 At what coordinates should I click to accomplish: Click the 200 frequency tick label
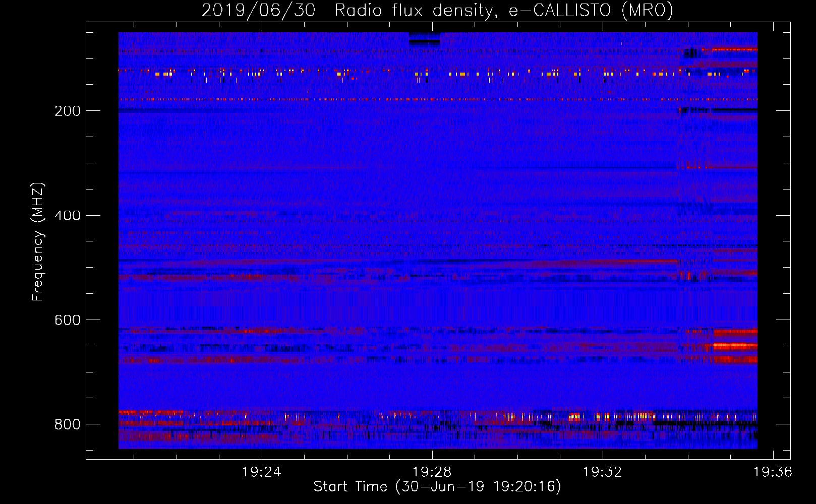point(68,111)
